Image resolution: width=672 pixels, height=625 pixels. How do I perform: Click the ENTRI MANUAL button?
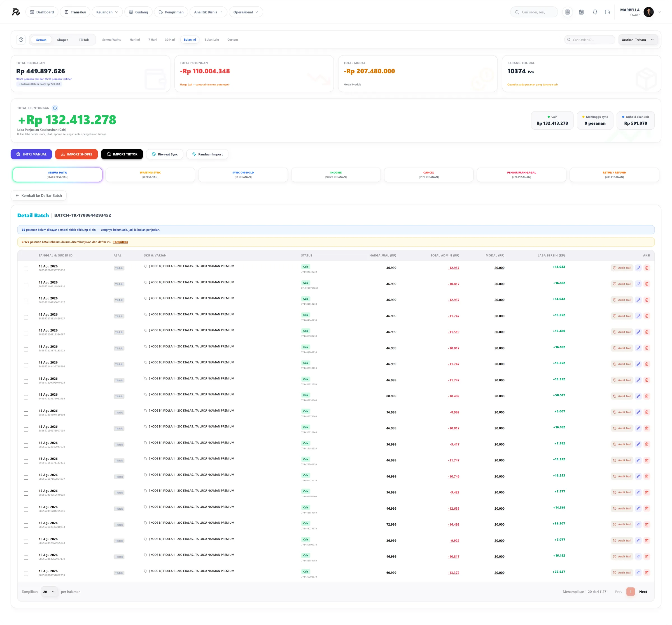pyautogui.click(x=31, y=155)
